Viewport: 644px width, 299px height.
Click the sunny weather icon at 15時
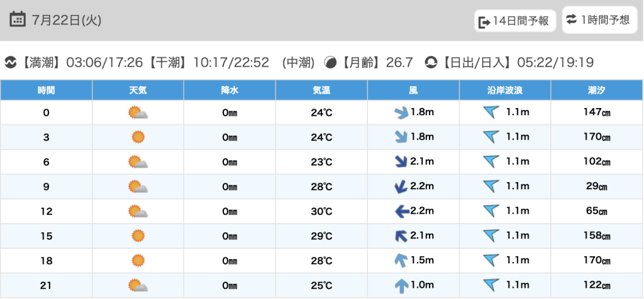138,236
